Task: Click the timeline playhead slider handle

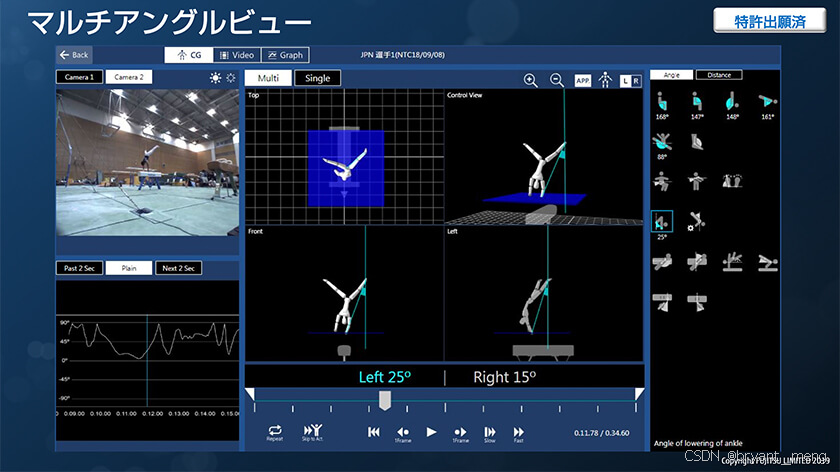Action: click(x=385, y=400)
